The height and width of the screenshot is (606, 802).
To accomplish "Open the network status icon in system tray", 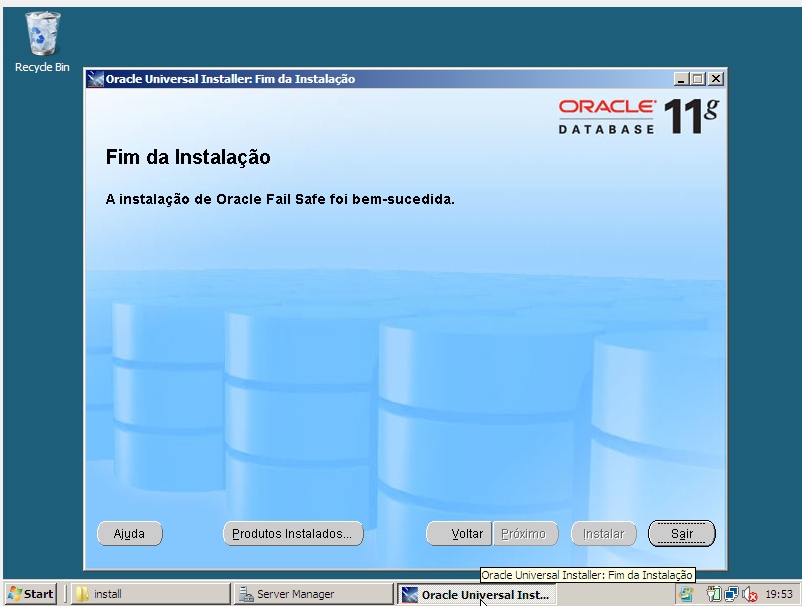I will [731, 594].
